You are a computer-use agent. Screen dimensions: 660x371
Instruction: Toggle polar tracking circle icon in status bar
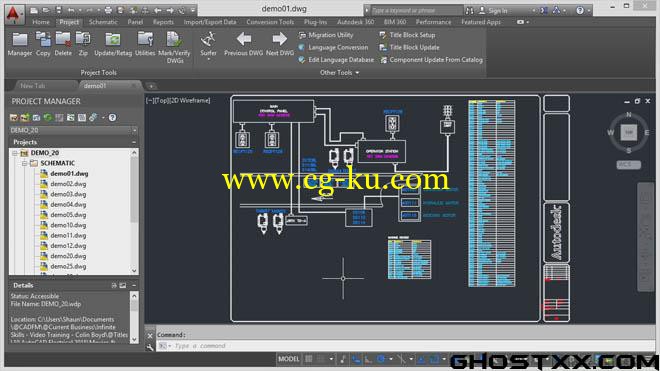click(x=381, y=359)
